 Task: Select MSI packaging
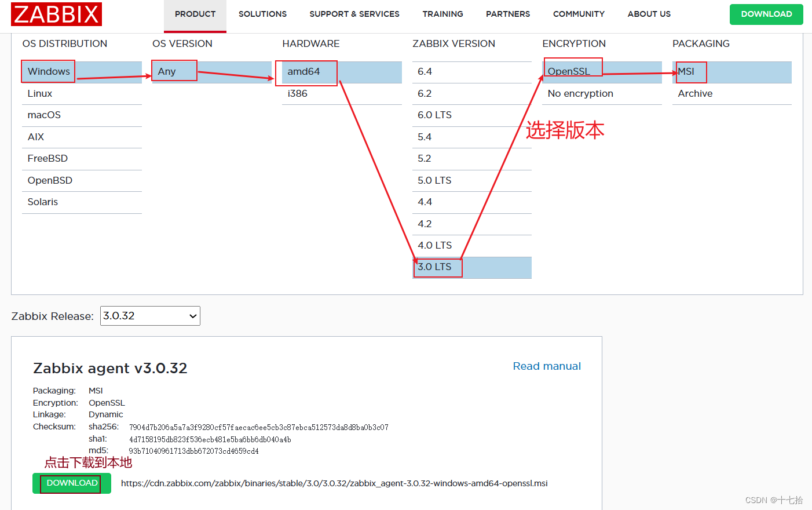(x=732, y=72)
